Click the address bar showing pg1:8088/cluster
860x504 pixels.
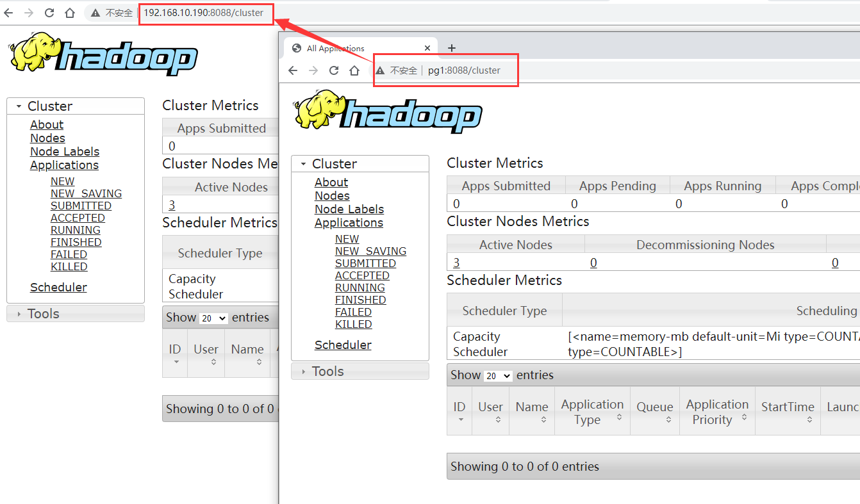(x=464, y=70)
